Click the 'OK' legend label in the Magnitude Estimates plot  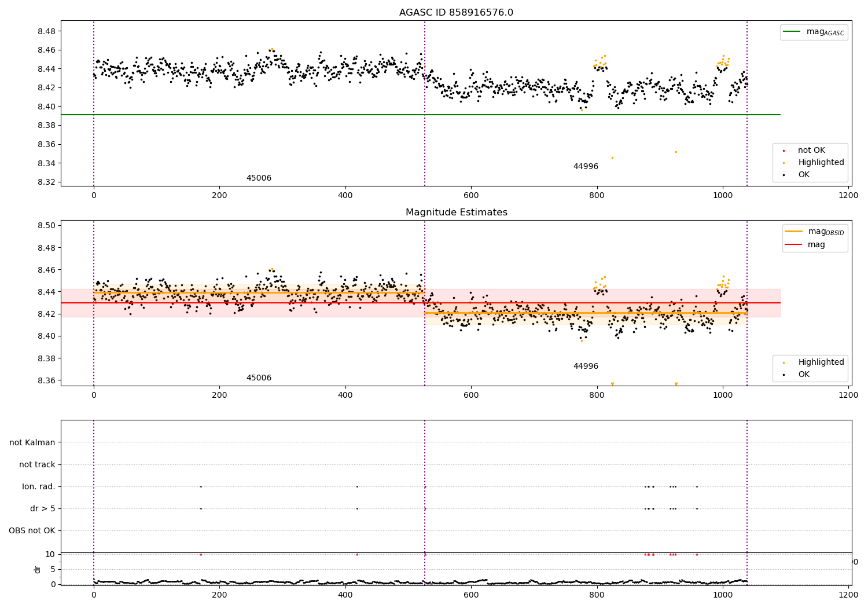(804, 375)
